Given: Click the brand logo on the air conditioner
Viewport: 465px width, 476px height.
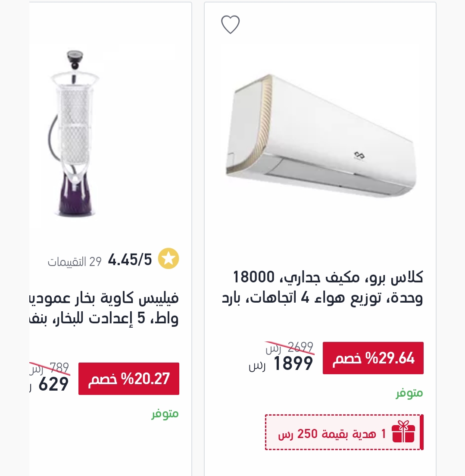Looking at the screenshot, I should (x=359, y=156).
